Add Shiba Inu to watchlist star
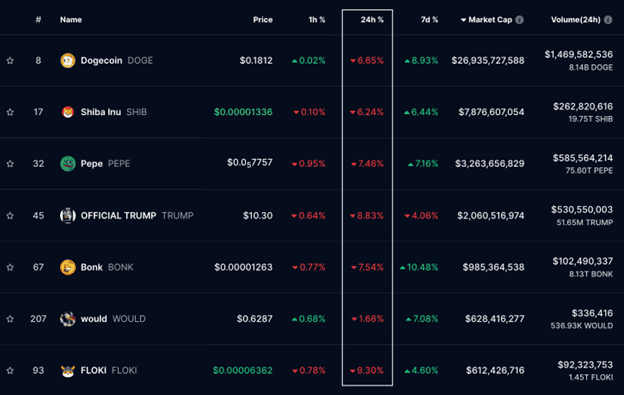Screen dimensions: 624x395 pyautogui.click(x=10, y=112)
